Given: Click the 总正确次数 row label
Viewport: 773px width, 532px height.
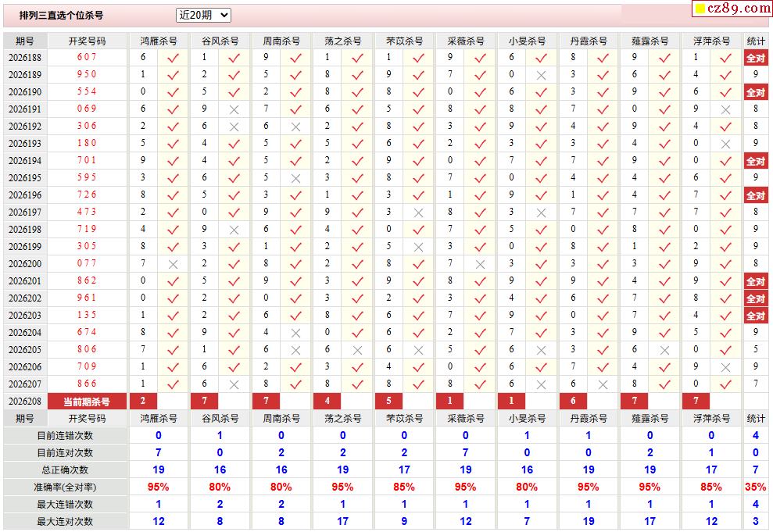Looking at the screenshot, I should [x=65, y=470].
